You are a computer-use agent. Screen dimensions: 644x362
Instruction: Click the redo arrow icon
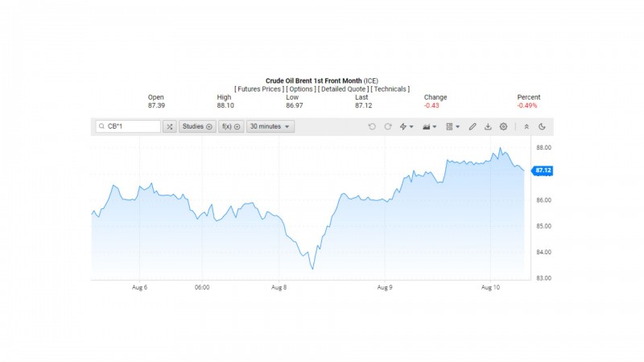pos(388,126)
